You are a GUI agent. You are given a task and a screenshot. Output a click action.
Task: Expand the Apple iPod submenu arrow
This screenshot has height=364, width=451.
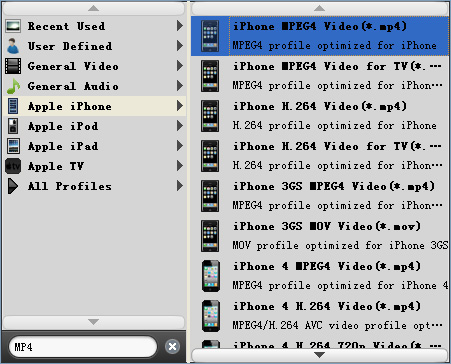[180, 126]
